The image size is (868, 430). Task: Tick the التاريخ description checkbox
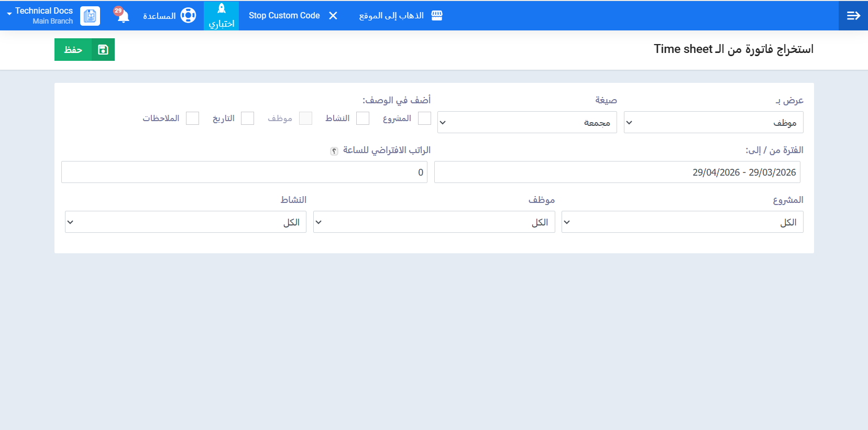(247, 119)
